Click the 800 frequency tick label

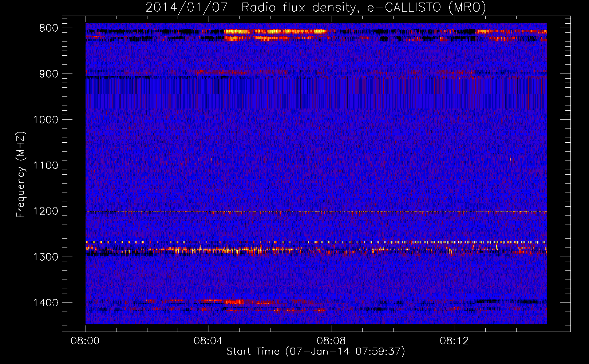[48, 28]
